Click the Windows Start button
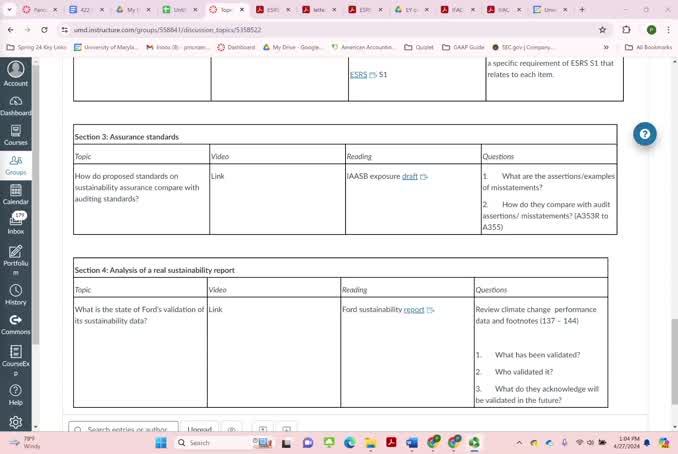 (161, 443)
